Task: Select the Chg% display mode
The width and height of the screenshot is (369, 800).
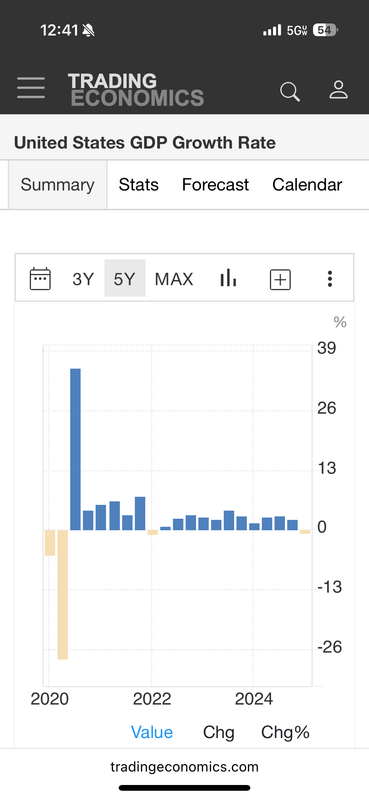Action: [x=285, y=733]
